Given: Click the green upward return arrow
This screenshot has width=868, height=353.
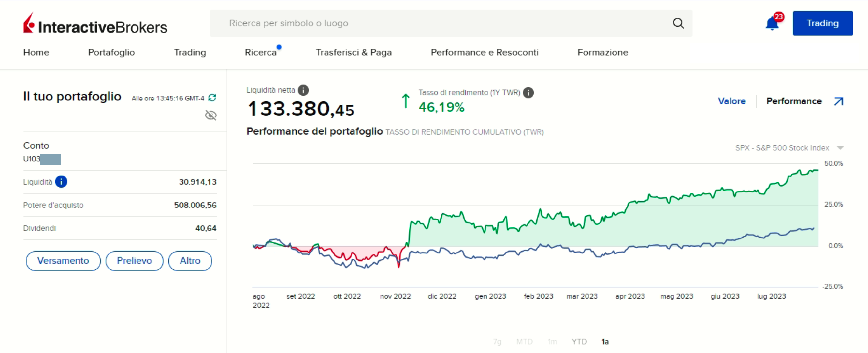Looking at the screenshot, I should [x=406, y=101].
